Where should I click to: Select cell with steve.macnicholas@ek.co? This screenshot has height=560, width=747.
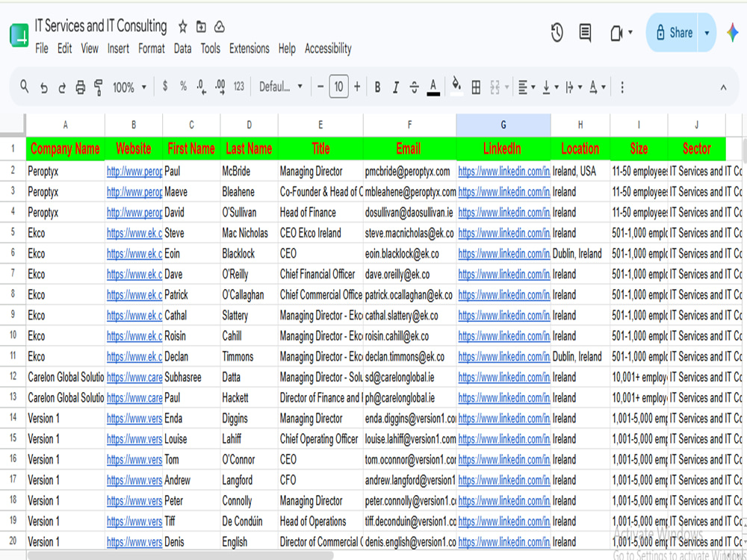[x=409, y=233]
